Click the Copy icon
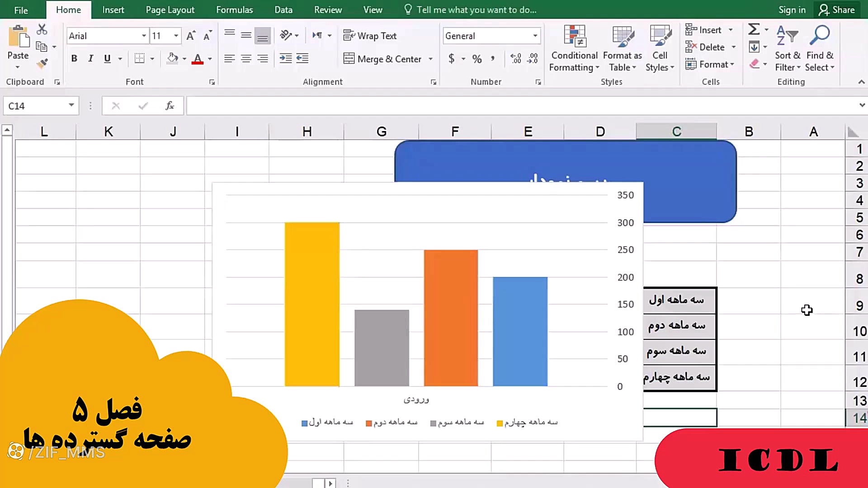 coord(42,47)
